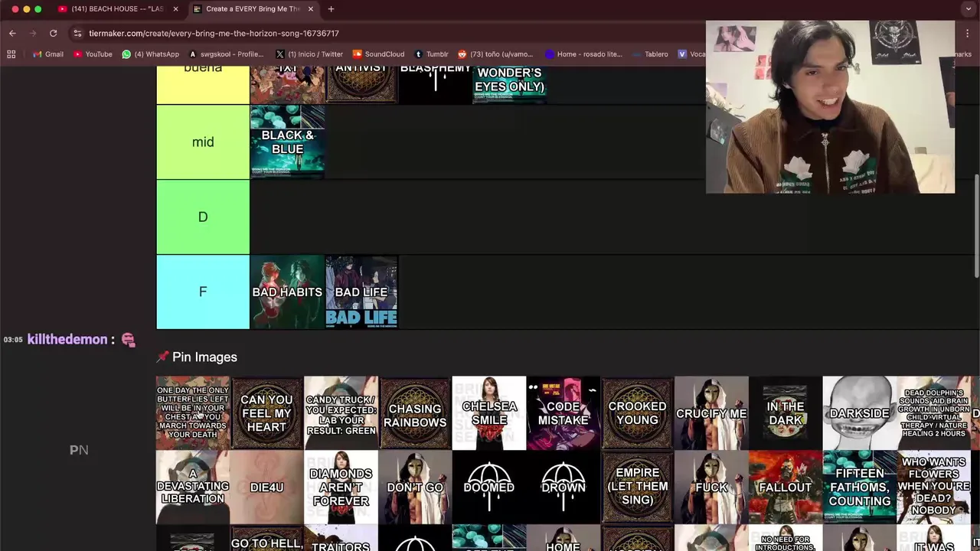Open the X Inicio / Twitter bookmark
This screenshot has height=551, width=980.
(x=309, y=54)
